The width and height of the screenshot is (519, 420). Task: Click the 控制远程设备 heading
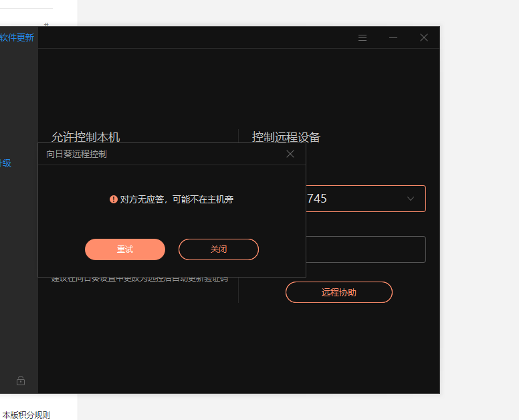pos(286,136)
